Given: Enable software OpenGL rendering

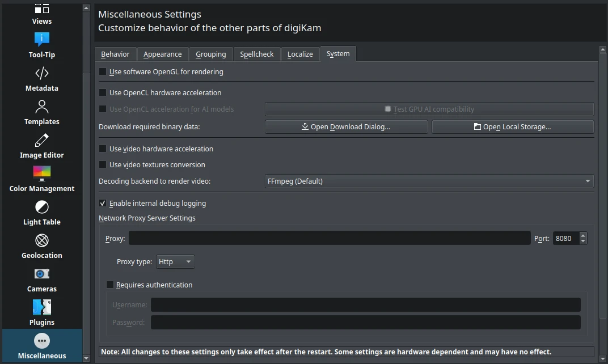Looking at the screenshot, I should point(103,71).
